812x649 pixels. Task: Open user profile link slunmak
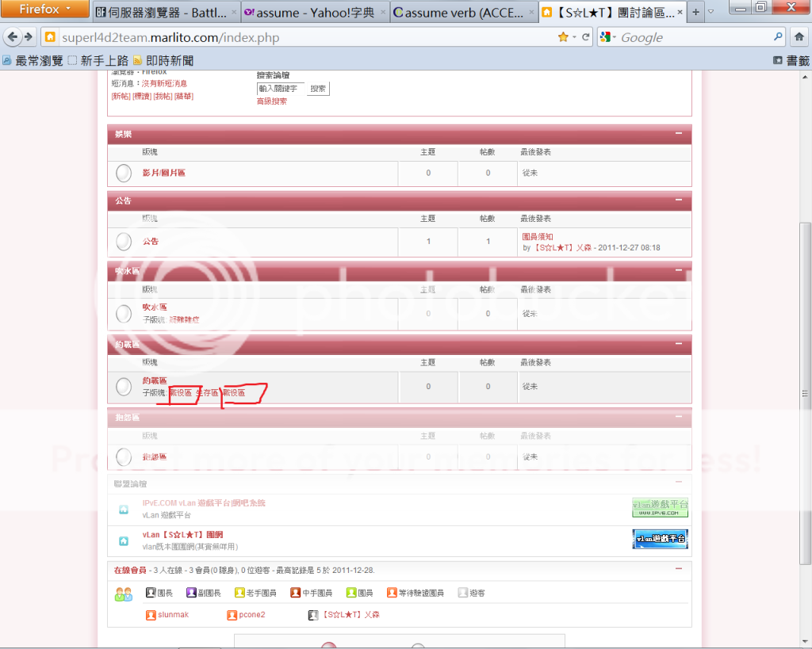173,615
